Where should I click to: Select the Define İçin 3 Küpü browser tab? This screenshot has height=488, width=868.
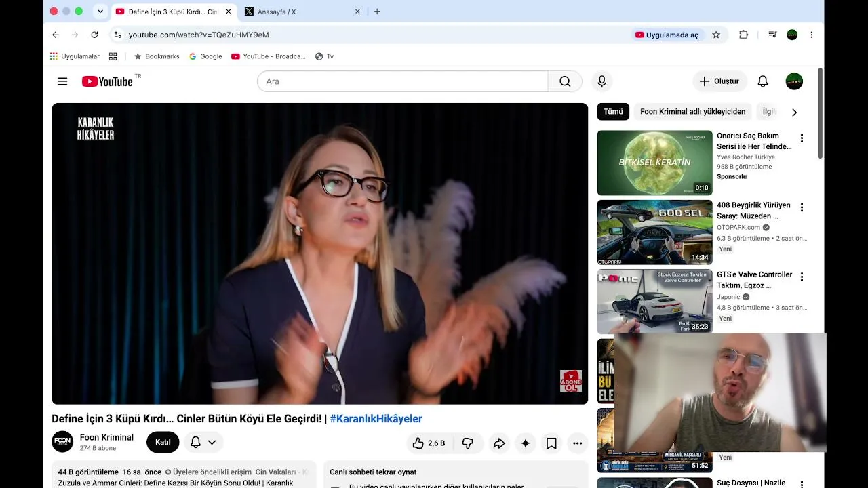tap(174, 12)
